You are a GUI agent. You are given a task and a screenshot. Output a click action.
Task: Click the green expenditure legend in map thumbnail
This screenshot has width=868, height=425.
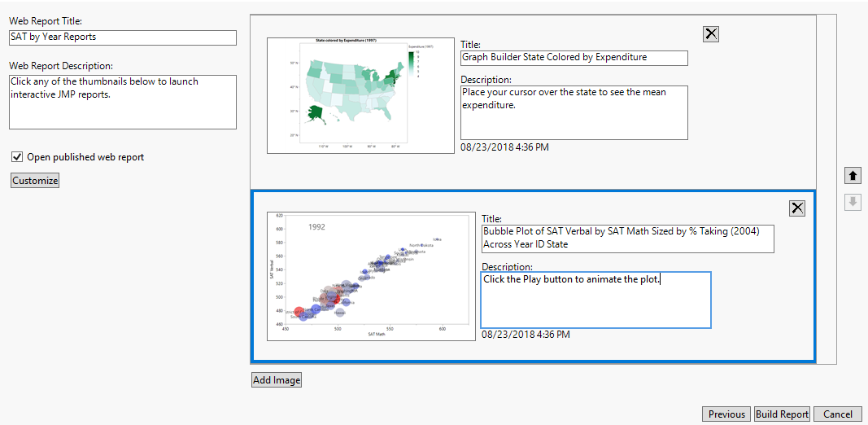pos(413,62)
